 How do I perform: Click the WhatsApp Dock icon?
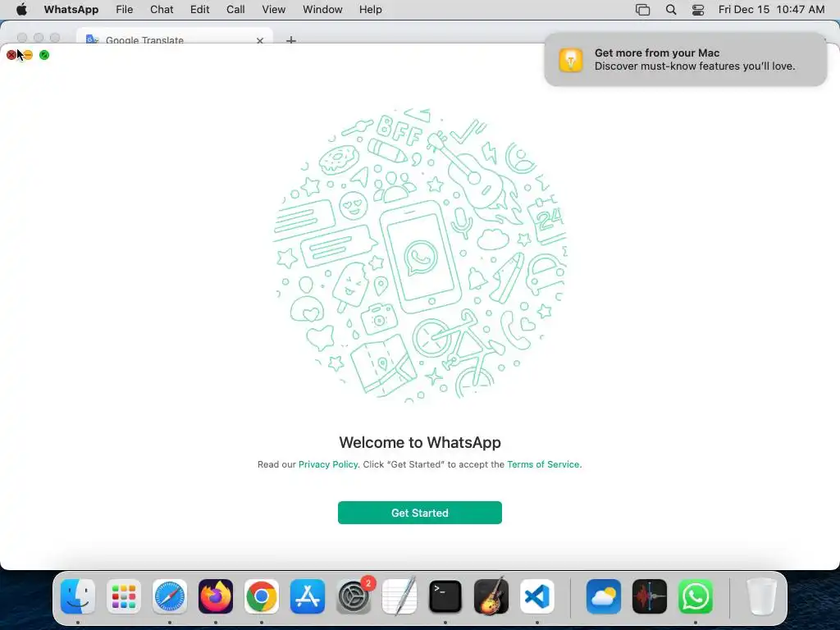tap(696, 596)
